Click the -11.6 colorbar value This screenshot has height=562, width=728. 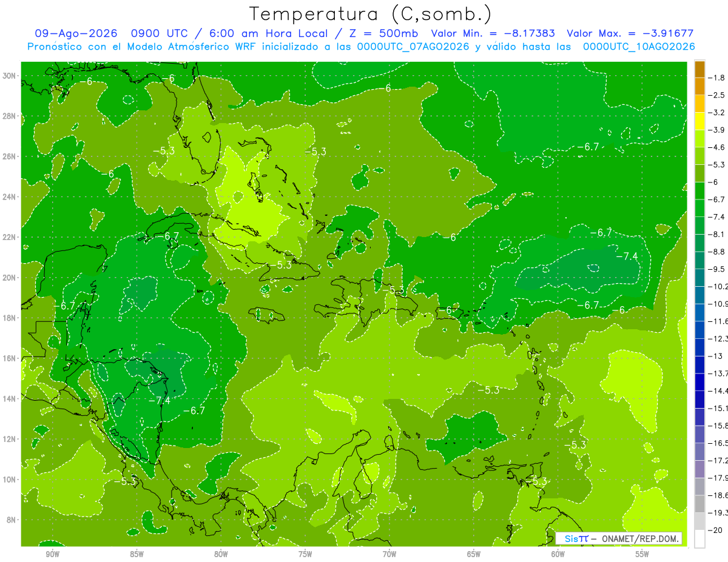718,321
